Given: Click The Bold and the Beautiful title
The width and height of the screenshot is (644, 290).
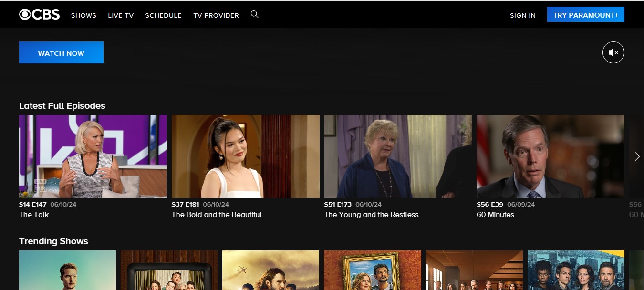Looking at the screenshot, I should pyautogui.click(x=217, y=215).
